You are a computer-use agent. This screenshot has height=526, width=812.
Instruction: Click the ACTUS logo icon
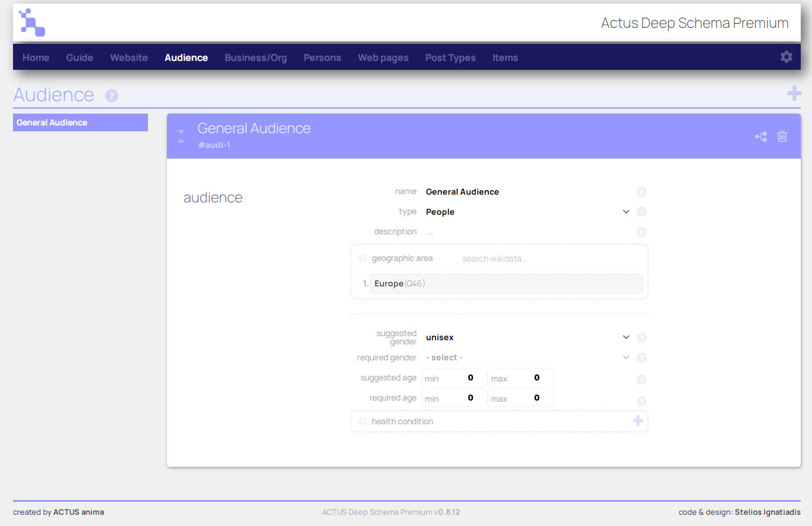coord(31,22)
